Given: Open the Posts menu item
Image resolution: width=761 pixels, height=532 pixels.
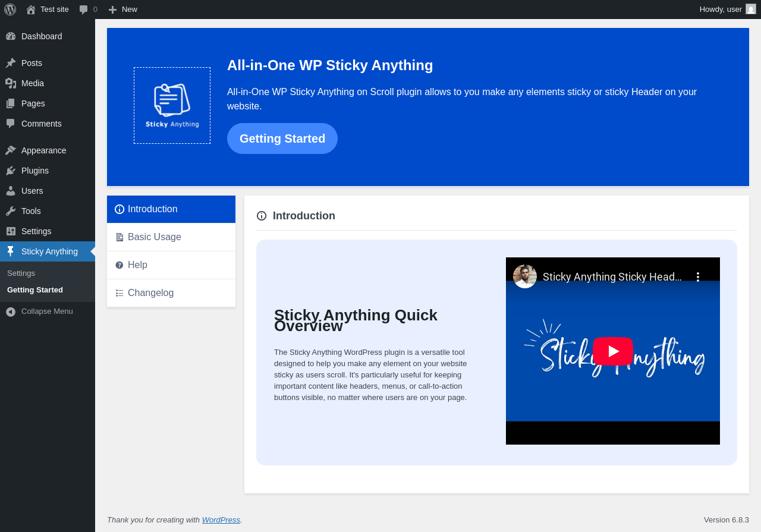Looking at the screenshot, I should [48, 63].
